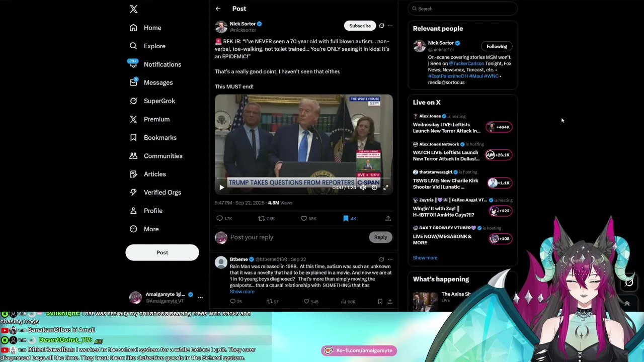Click the Subscribe button on Nick Sortor's post
The width and height of the screenshot is (644, 362).
click(x=360, y=26)
